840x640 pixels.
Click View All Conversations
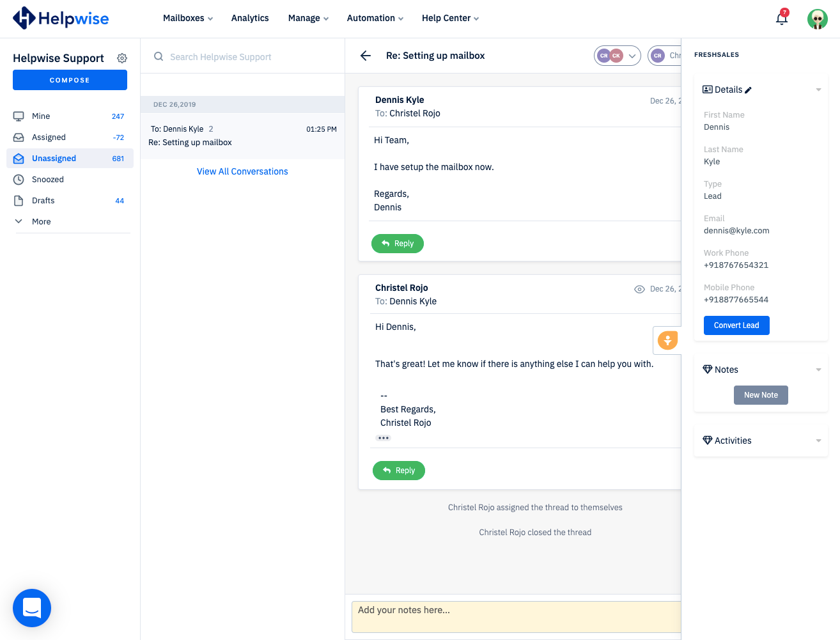242,171
